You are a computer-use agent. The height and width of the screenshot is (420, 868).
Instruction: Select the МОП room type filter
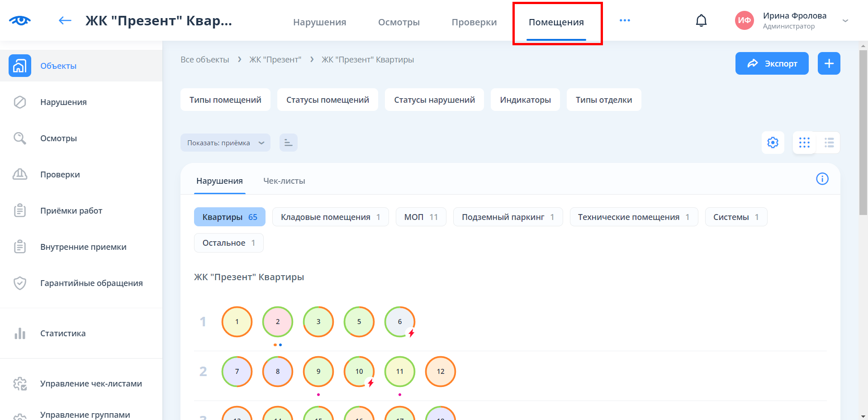pyautogui.click(x=420, y=217)
